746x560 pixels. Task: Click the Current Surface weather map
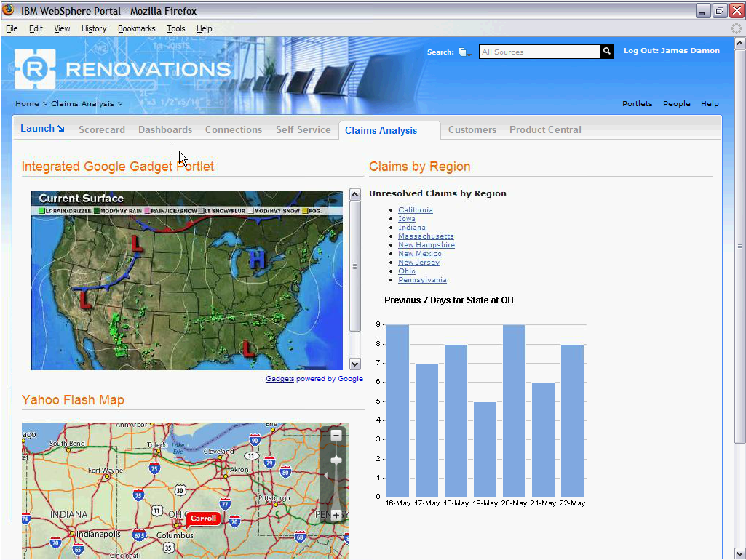click(x=186, y=281)
